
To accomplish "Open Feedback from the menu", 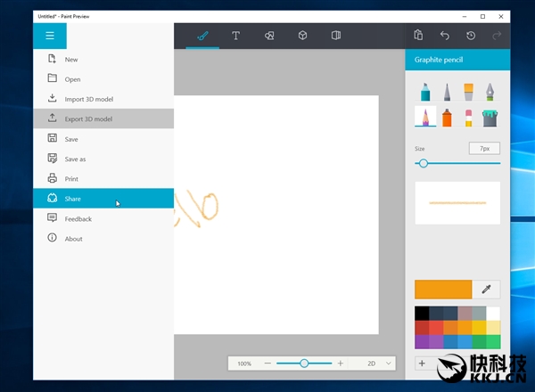I will pyautogui.click(x=103, y=218).
